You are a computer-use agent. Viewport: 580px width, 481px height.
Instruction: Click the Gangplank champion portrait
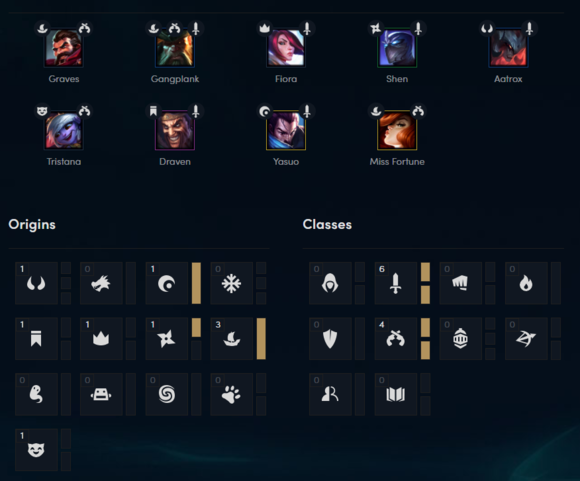click(x=175, y=48)
